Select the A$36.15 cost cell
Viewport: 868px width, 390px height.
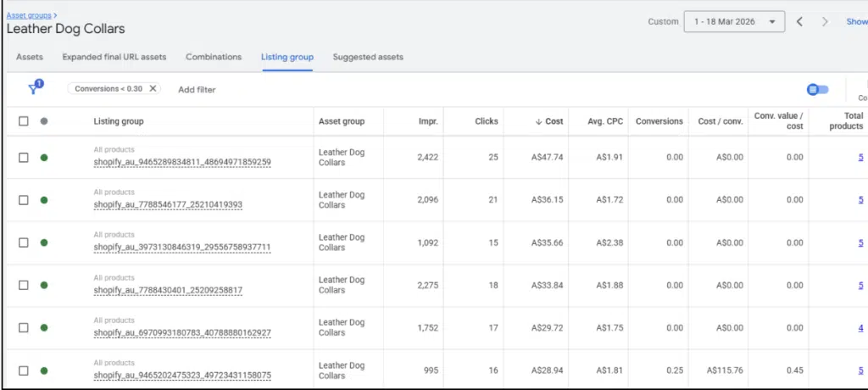[547, 200]
